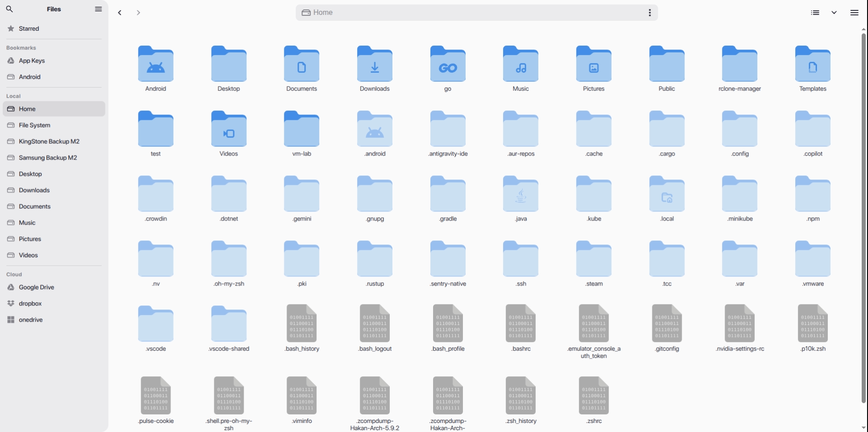Viewport: 868px width, 432px height.
Task: Open dropbox cloud location
Action: (x=54, y=304)
